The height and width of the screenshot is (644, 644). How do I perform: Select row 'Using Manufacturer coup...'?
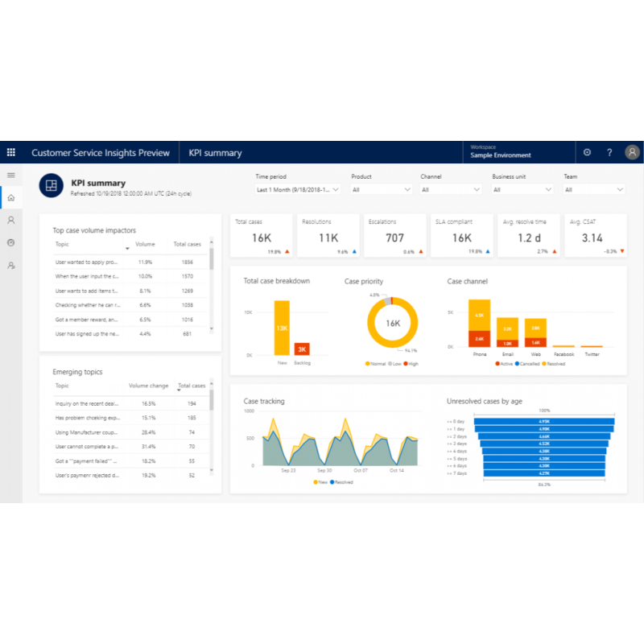tap(130, 432)
